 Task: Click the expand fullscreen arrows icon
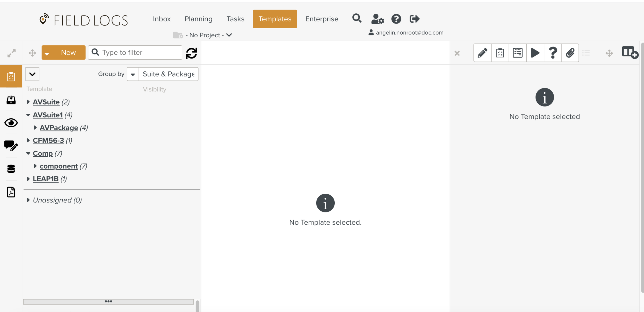point(11,53)
